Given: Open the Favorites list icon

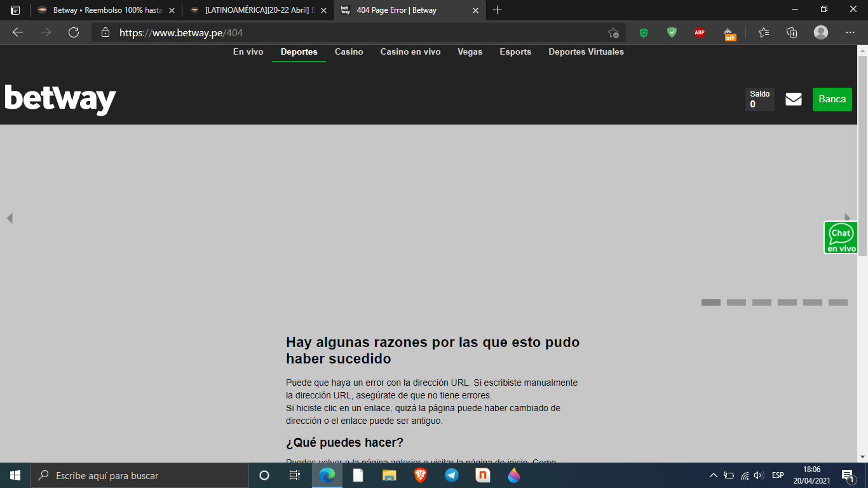Looking at the screenshot, I should point(764,32).
